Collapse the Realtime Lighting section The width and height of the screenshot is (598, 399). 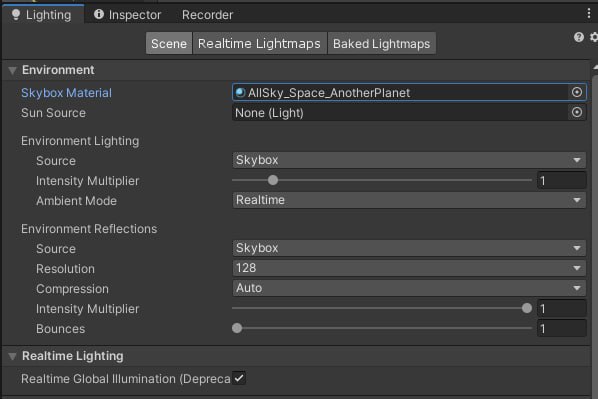[13, 356]
